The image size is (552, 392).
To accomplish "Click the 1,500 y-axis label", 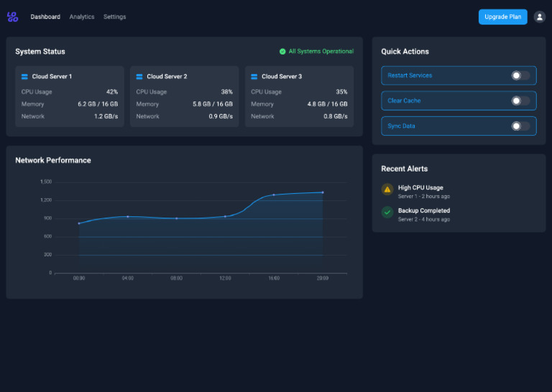I will pos(46,182).
